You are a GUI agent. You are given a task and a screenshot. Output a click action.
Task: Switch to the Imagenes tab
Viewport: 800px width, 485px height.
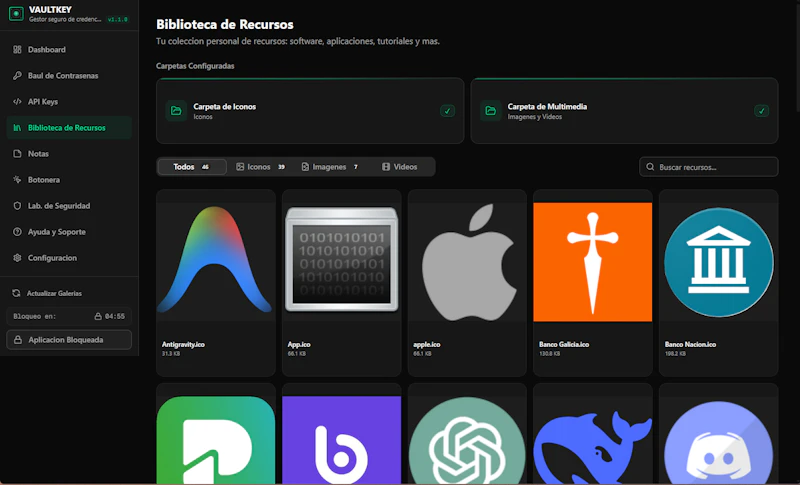click(x=330, y=167)
